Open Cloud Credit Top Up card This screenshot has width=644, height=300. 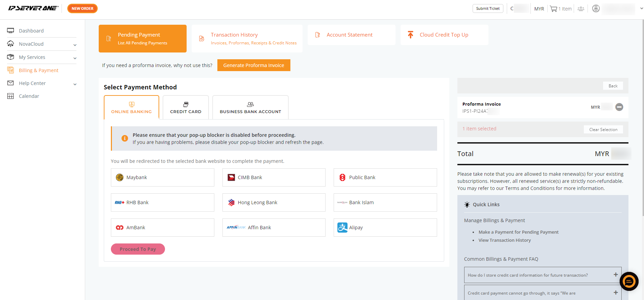(x=445, y=35)
